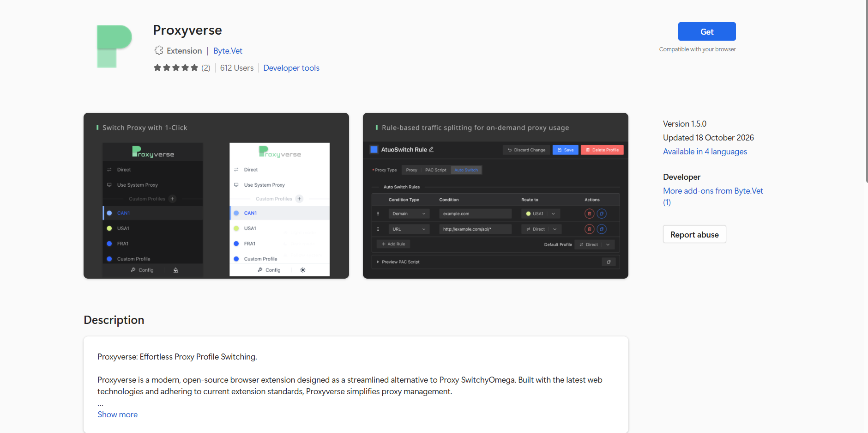Click the five-star rating icons
The image size is (868, 433).
[x=176, y=68]
